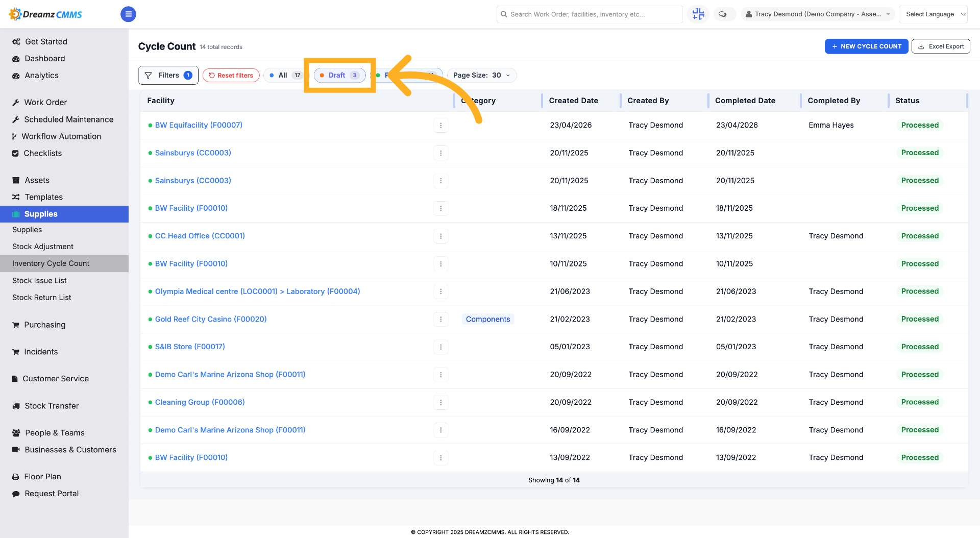The width and height of the screenshot is (980, 538).
Task: Open row menu for S&IB Store
Action: click(441, 347)
